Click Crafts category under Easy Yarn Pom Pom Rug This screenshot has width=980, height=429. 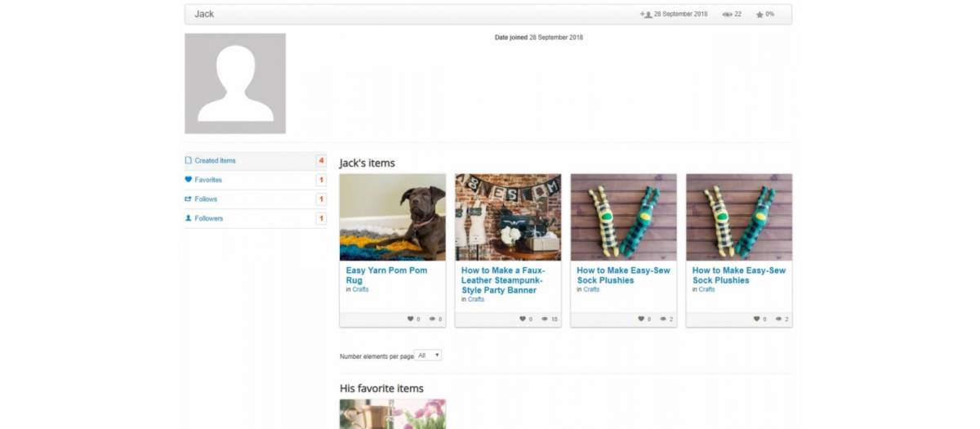(x=360, y=289)
